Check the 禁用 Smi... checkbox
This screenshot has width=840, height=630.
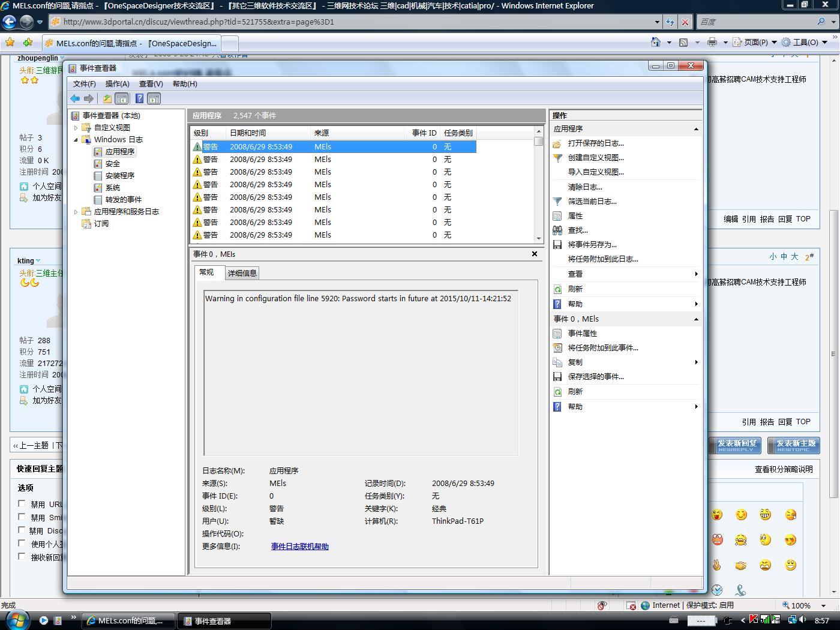[22, 517]
